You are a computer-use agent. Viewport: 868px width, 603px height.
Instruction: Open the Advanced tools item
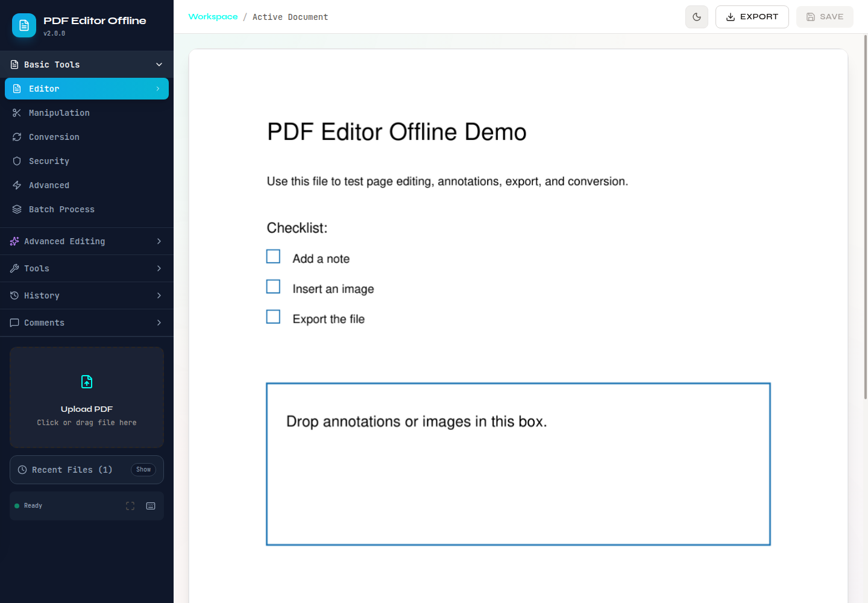87,185
